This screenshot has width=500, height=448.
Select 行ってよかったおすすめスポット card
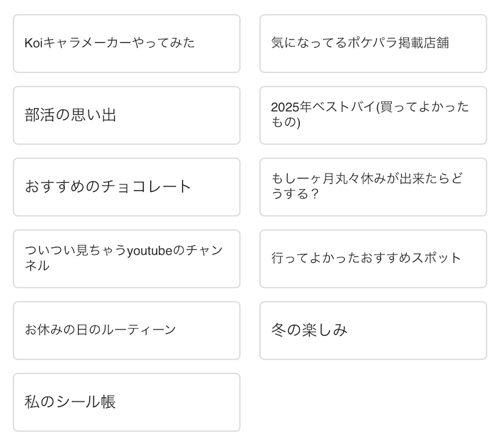point(373,259)
